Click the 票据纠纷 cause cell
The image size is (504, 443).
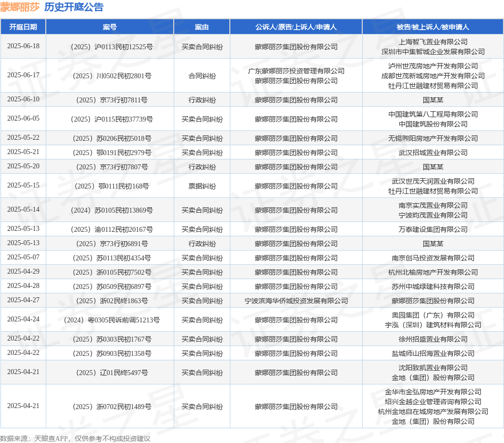tap(202, 186)
